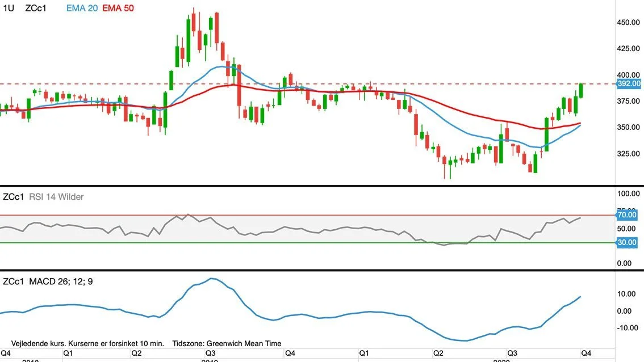
Task: Click the latest green candlestick at 392
Action: (581, 90)
